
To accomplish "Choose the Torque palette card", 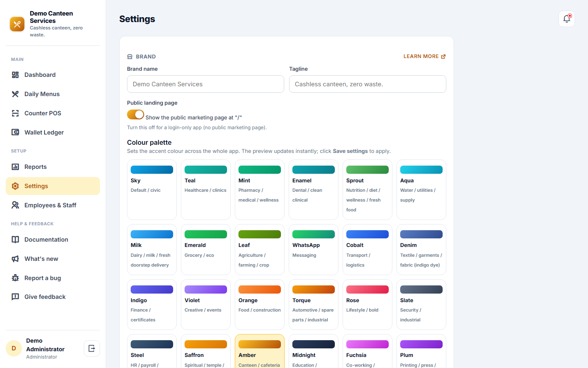I will pos(314,305).
